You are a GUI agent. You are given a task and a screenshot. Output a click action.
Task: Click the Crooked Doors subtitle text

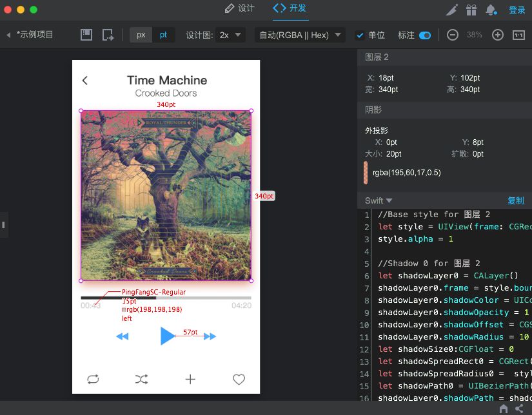click(x=166, y=93)
